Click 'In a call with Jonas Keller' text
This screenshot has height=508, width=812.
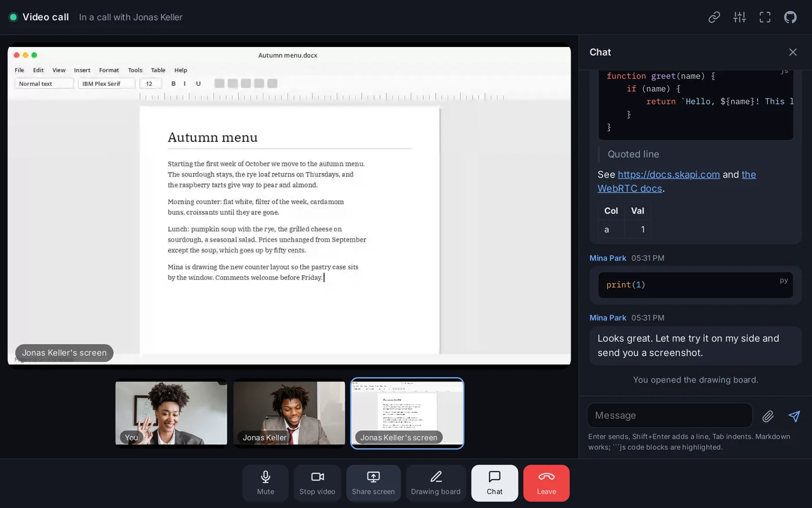130,17
